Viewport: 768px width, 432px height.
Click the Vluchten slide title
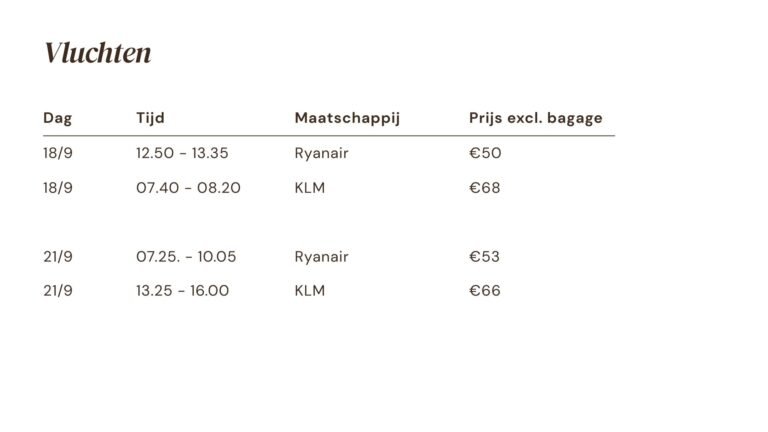coord(97,53)
